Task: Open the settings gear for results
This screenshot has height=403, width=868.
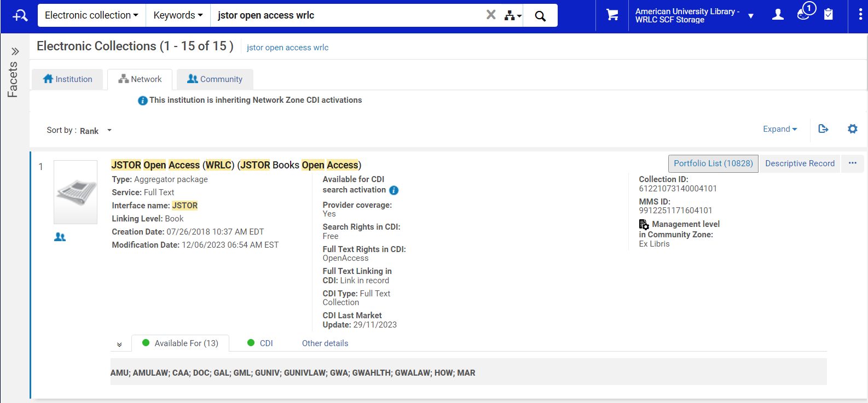Action: pyautogui.click(x=852, y=129)
